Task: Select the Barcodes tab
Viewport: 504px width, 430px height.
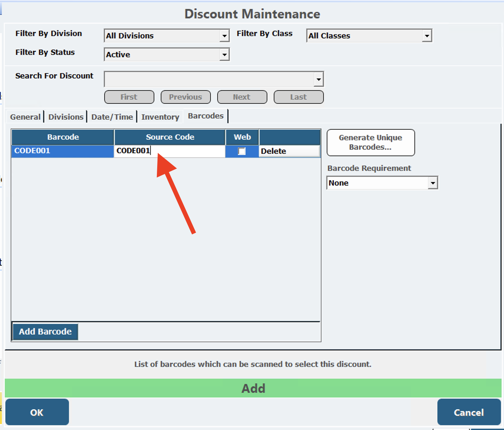Action: [x=206, y=116]
